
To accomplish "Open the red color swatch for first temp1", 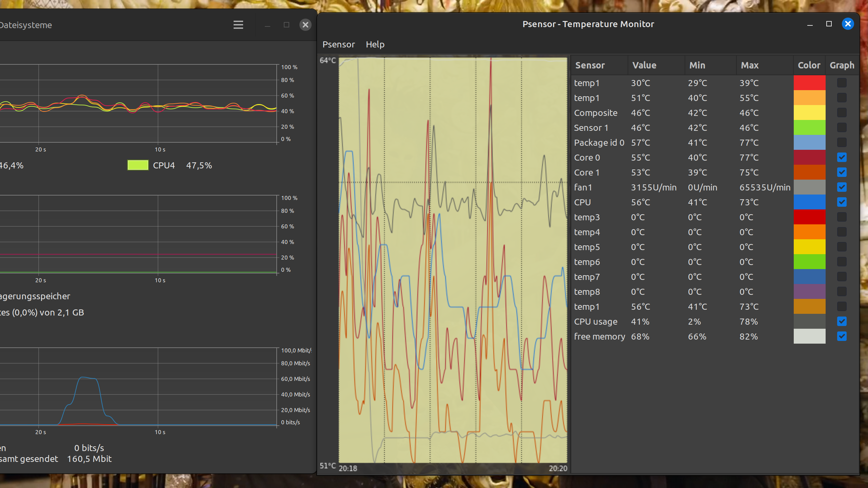I will coord(809,83).
